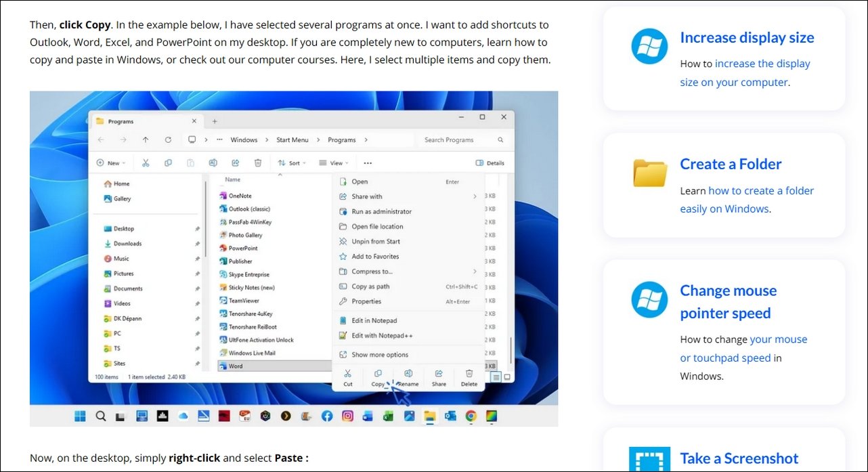This screenshot has height=472, width=868.
Task: Switch to details list view in status bar
Action: pyautogui.click(x=496, y=377)
